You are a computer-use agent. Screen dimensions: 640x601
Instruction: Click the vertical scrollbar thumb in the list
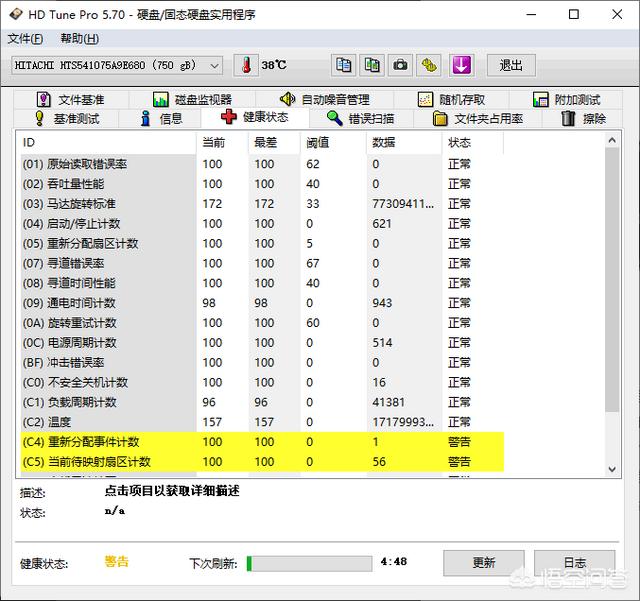(x=612, y=280)
